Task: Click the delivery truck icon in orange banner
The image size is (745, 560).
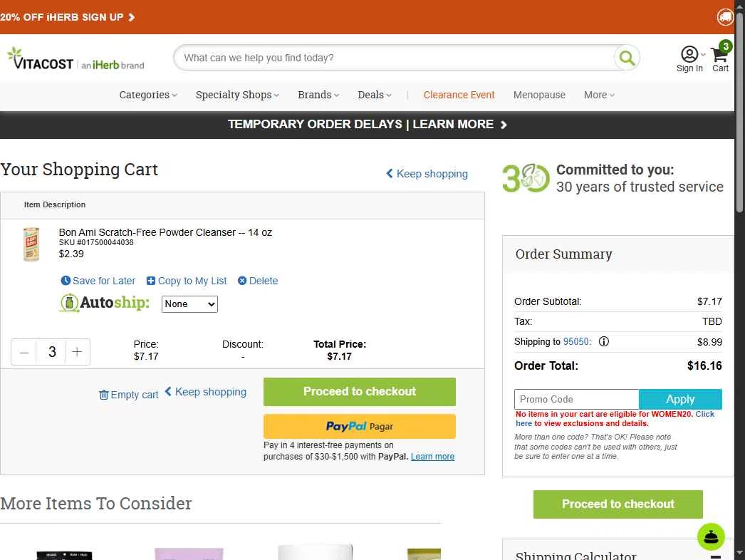Action: (x=725, y=17)
